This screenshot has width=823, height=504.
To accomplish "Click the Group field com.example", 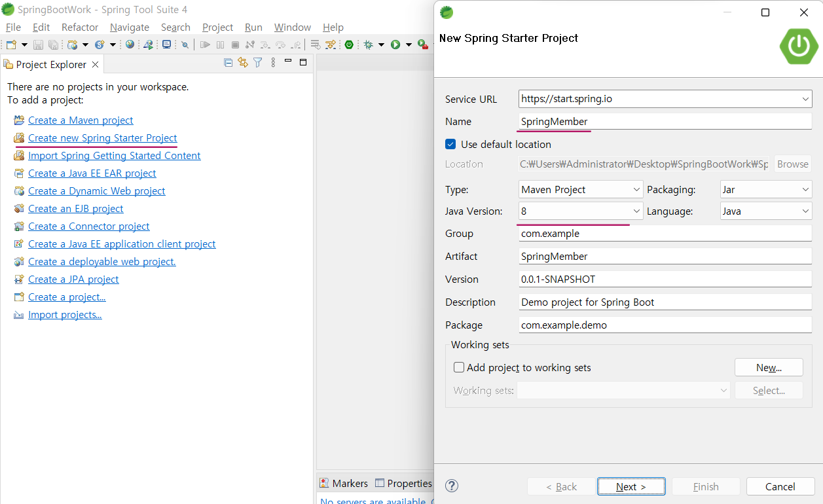I will 665,233.
